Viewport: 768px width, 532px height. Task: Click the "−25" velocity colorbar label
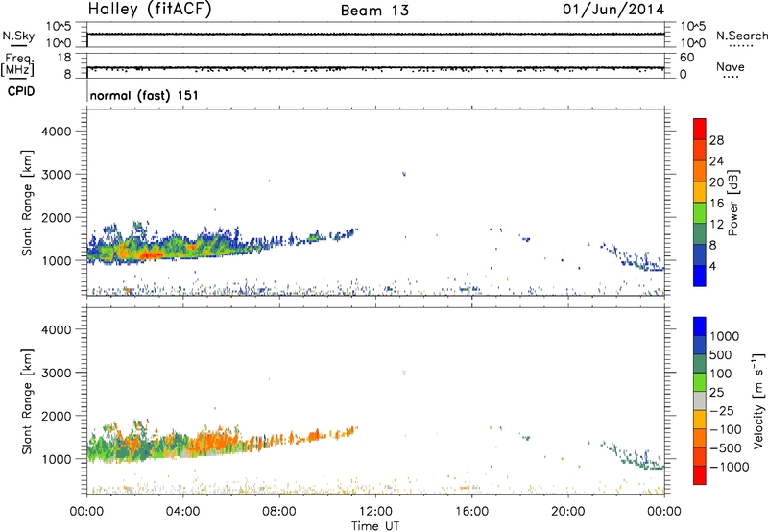722,410
